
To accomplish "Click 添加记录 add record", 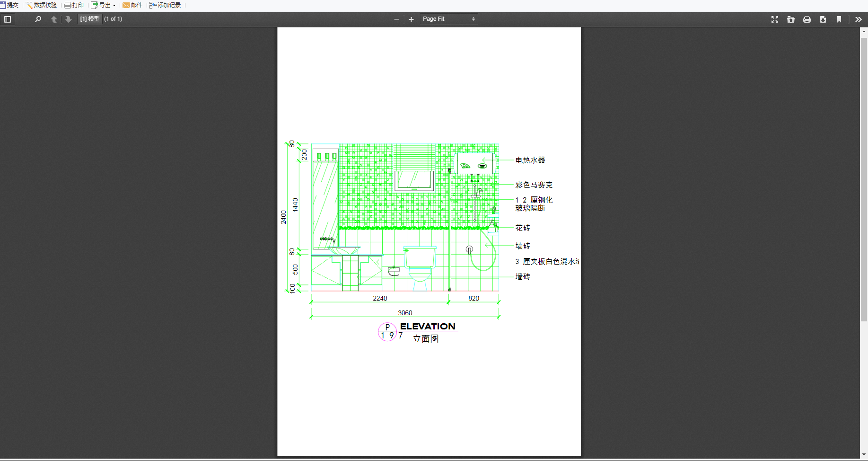I will click(x=165, y=5).
